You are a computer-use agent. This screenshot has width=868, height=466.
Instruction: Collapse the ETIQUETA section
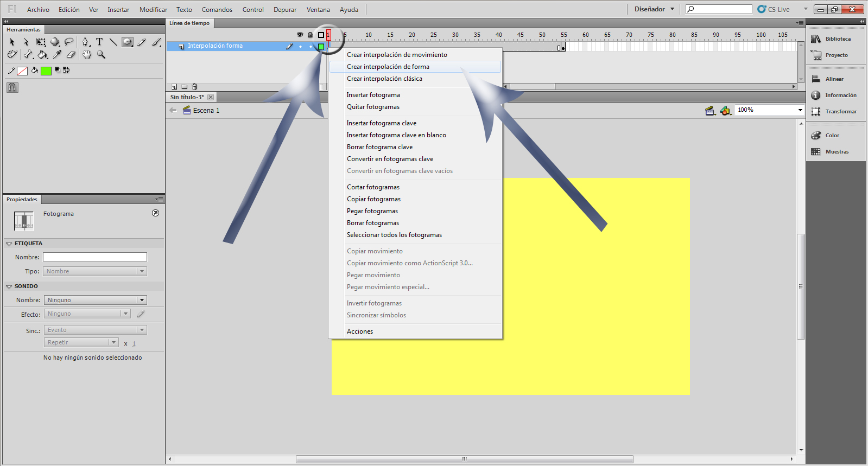coord(9,244)
